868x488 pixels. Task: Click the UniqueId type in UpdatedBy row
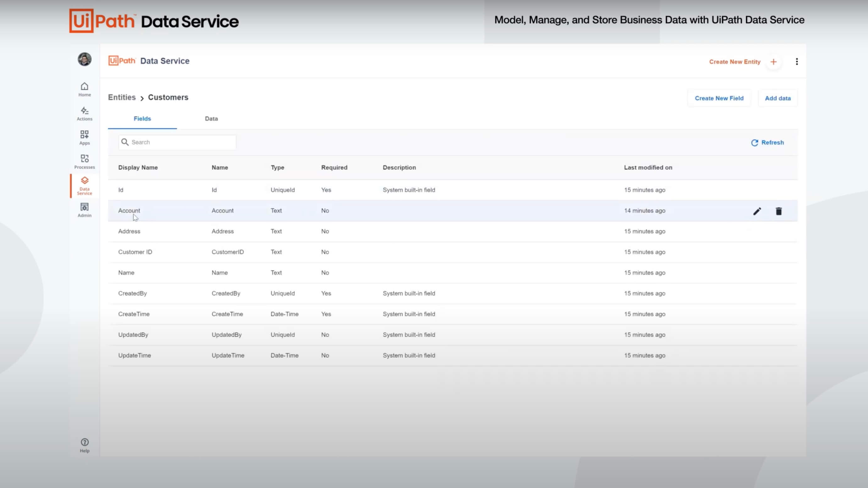click(283, 335)
